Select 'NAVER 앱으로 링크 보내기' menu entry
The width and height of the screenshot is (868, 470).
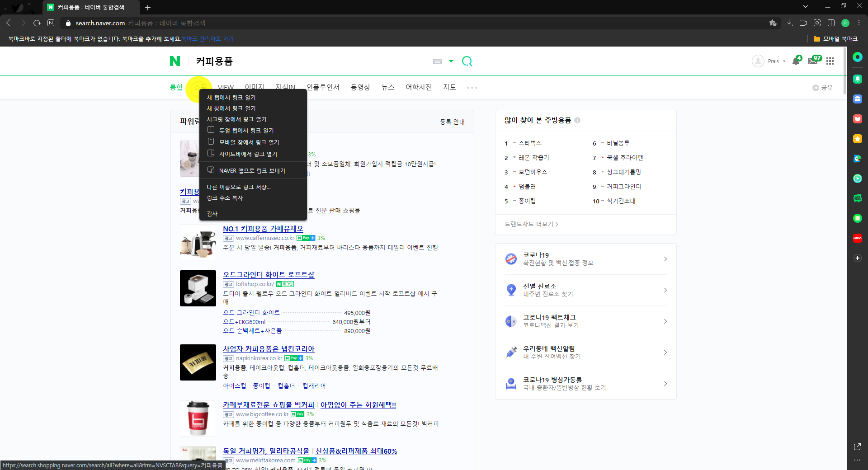[253, 171]
